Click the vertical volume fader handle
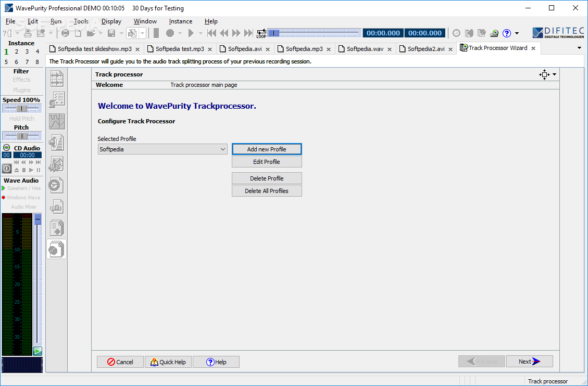 point(37,219)
